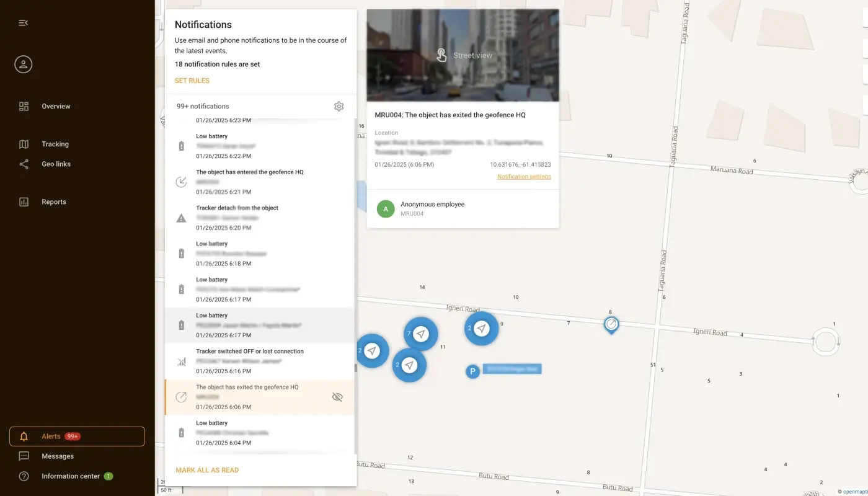868x496 pixels.
Task: Click the Reports chart icon
Action: pos(24,201)
